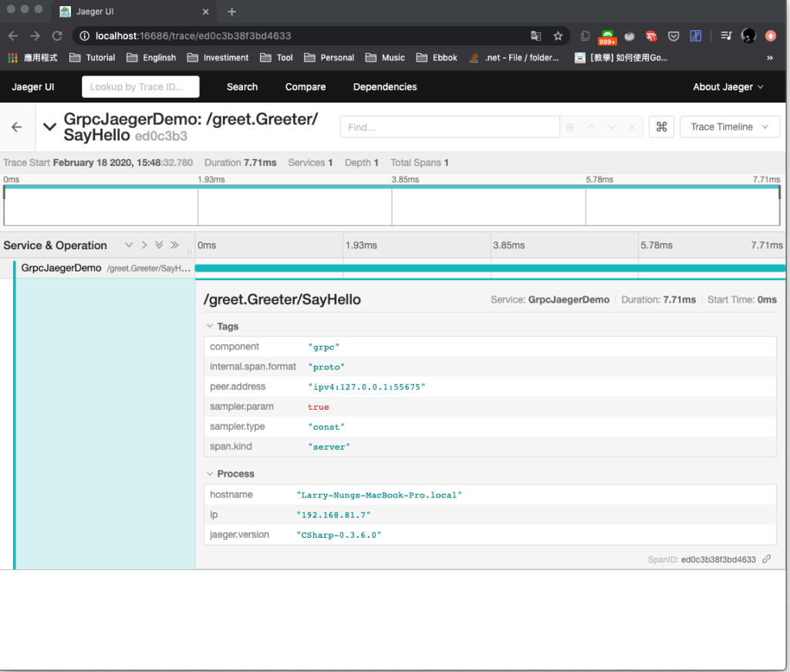This screenshot has height=672, width=790.
Task: Focus the matched span locate icon
Action: point(570,127)
